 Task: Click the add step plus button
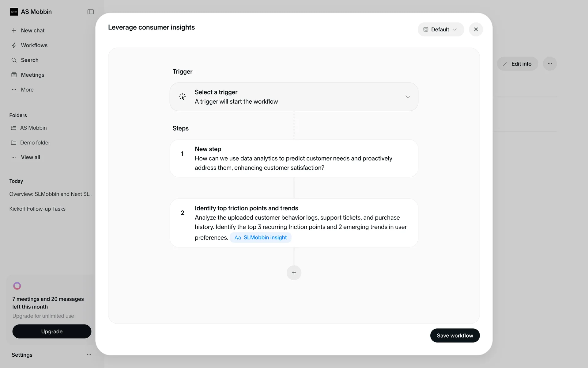click(x=294, y=273)
